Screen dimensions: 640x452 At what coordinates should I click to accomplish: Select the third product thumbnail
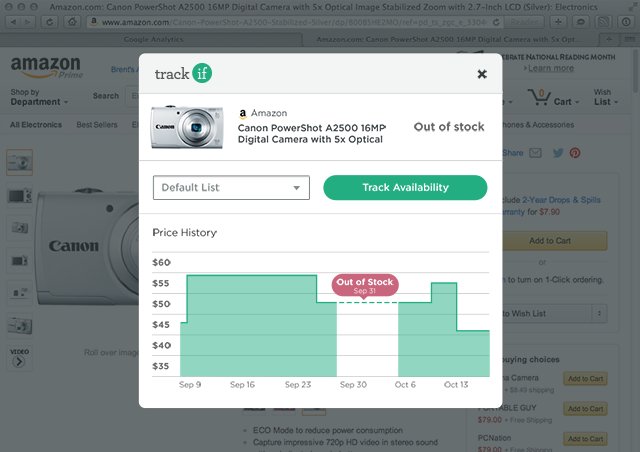[x=19, y=227]
